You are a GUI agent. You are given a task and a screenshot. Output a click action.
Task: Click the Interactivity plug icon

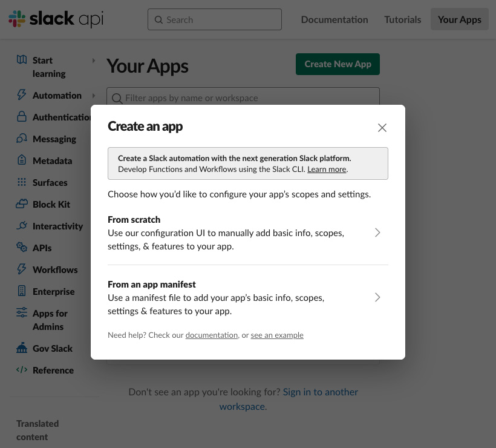point(22,225)
